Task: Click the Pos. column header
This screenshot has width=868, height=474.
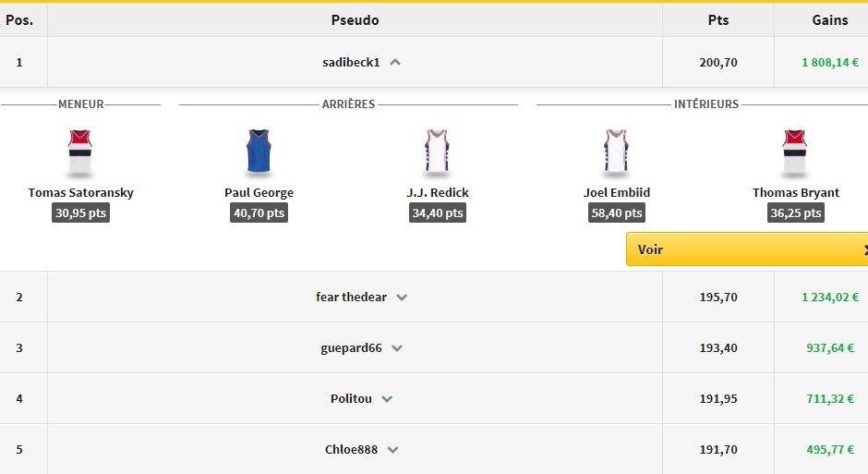Action: pos(19,20)
